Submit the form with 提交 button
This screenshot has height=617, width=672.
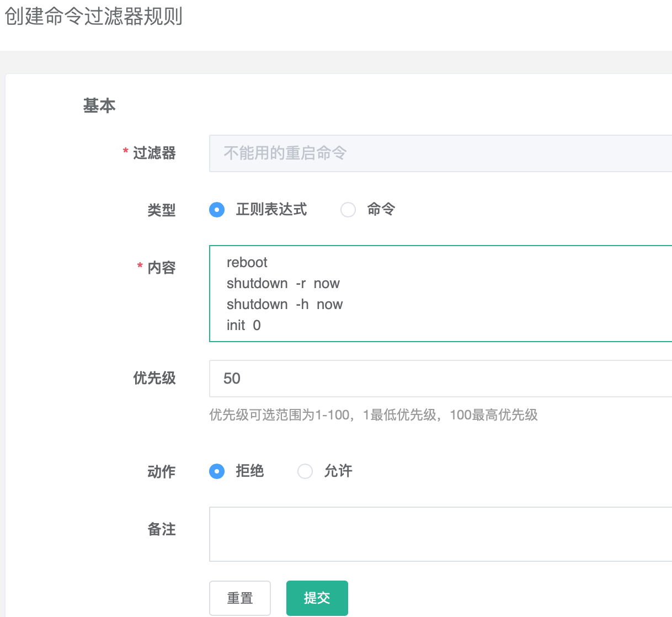[x=317, y=598]
